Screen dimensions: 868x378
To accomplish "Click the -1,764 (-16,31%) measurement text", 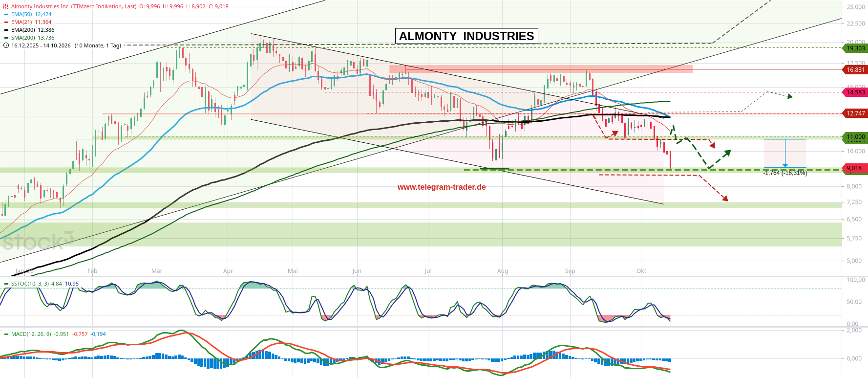I will (785, 173).
